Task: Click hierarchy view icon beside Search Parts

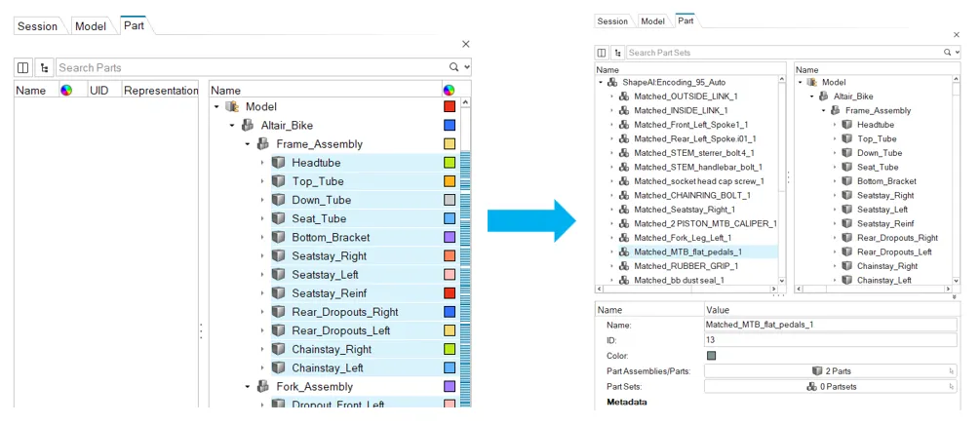Action: [x=45, y=67]
